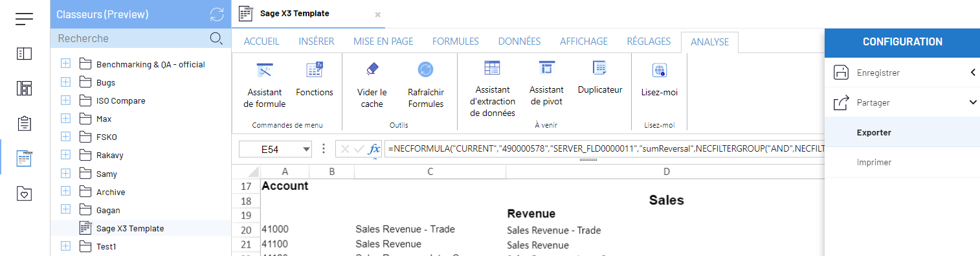Screen dimensions: 980x256
Task: Click the fx insert function icon
Action: [374, 149]
